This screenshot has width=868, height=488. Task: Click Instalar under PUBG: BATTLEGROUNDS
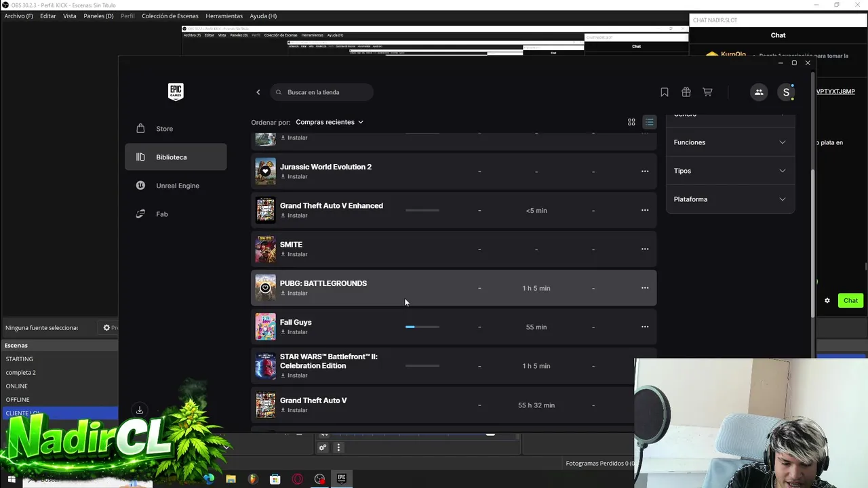[x=294, y=293]
